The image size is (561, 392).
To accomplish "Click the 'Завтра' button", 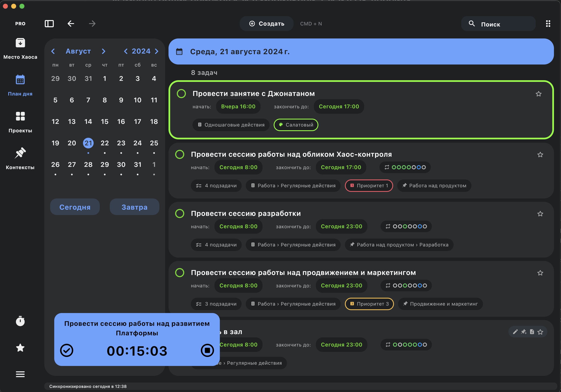I will coord(134,207).
